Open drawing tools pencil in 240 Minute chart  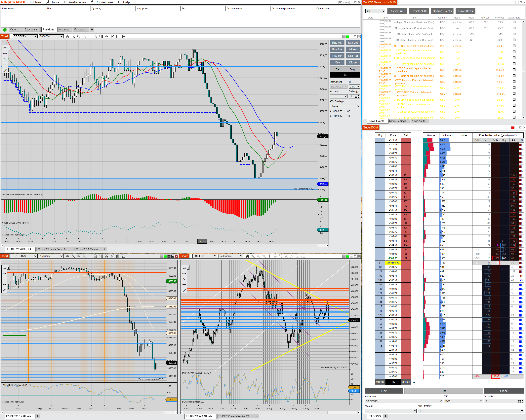[x=253, y=256]
